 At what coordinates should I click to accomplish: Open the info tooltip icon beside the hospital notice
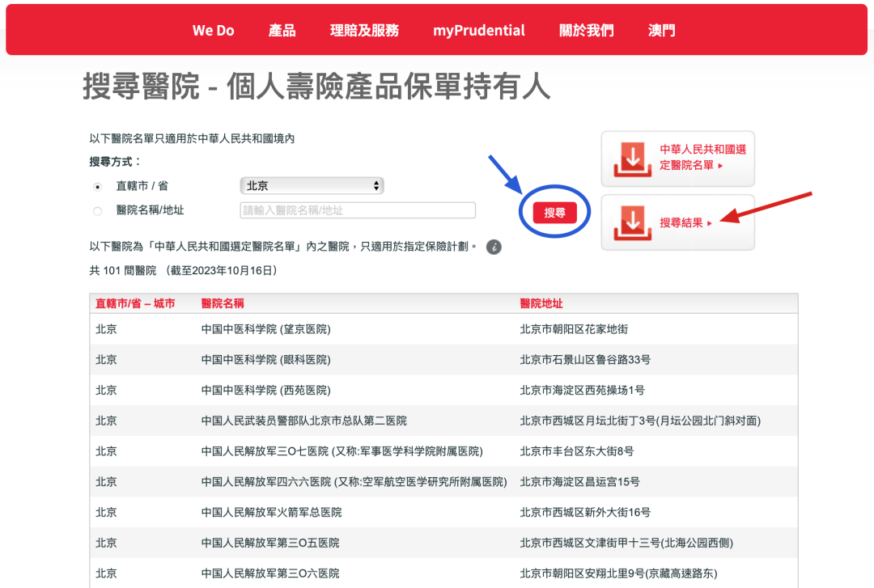click(x=494, y=247)
